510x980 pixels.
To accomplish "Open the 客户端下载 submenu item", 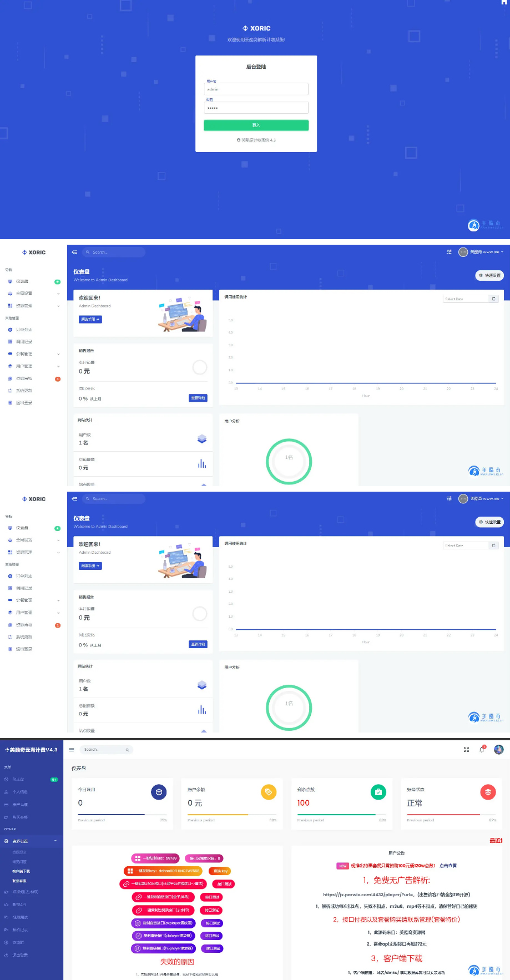I will [21, 871].
